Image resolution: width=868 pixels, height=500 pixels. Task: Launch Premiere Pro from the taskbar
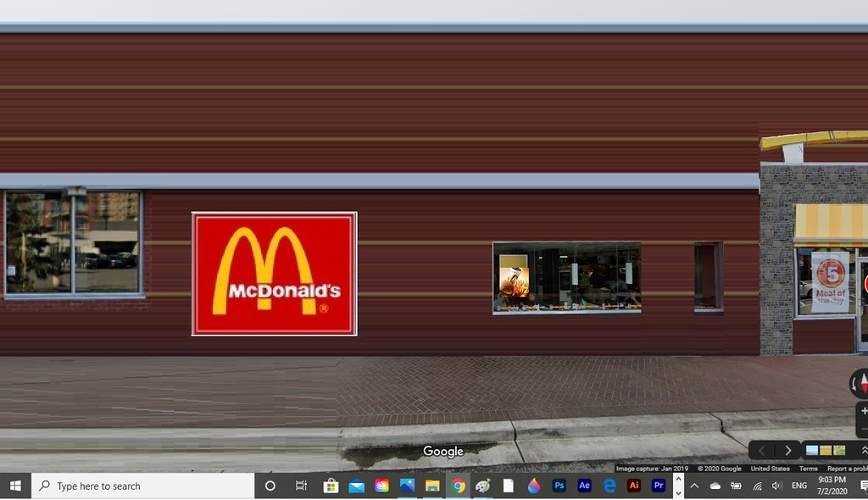click(x=658, y=486)
